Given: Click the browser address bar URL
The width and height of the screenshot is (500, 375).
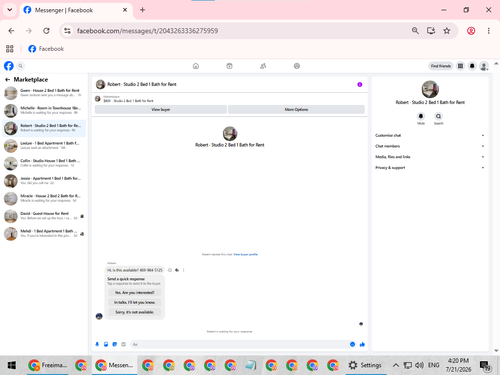Looking at the screenshot, I should click(147, 31).
